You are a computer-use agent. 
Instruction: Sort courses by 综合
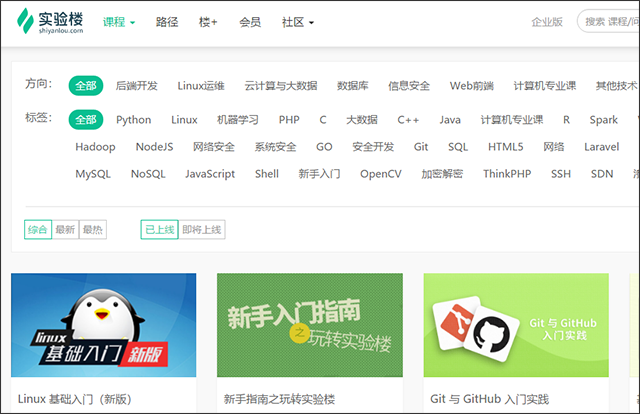click(38, 229)
